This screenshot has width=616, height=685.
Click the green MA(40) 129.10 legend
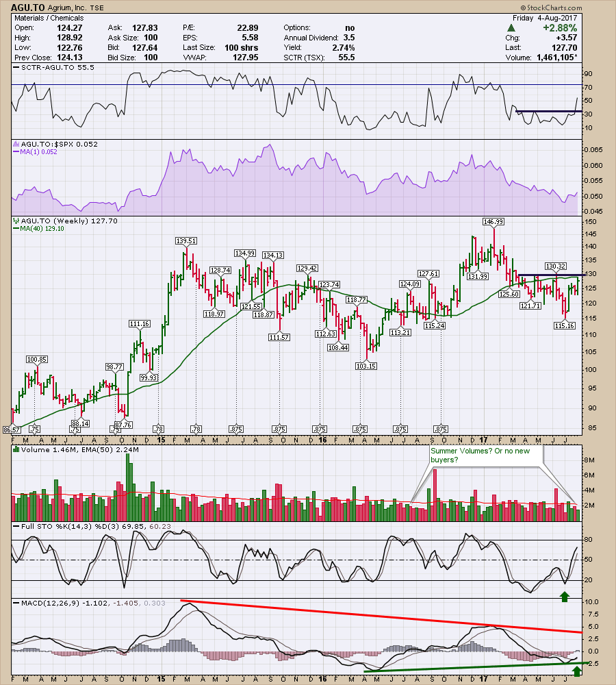coord(38,229)
